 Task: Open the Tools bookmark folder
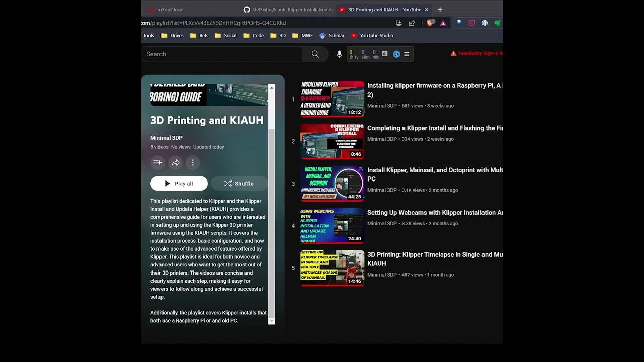point(148,36)
